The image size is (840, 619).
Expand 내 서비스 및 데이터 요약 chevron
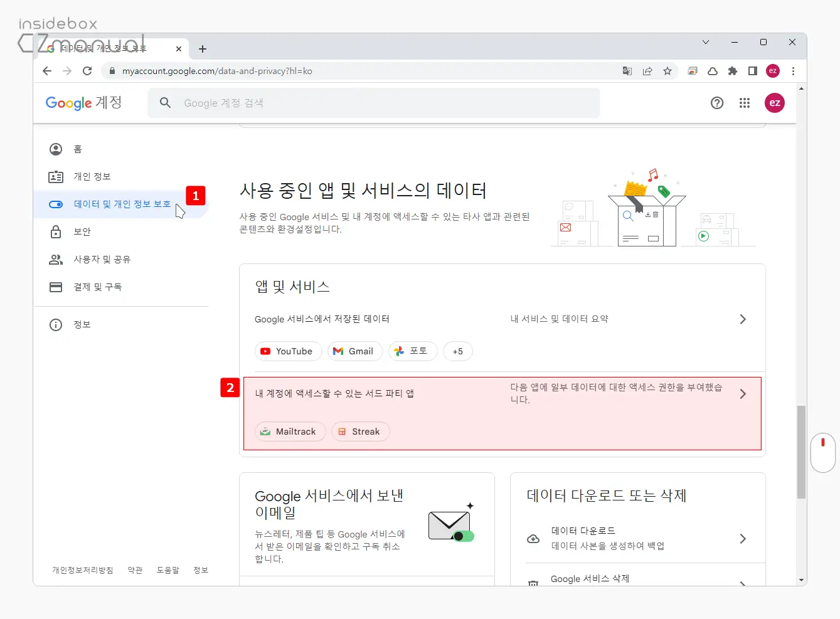click(x=743, y=319)
